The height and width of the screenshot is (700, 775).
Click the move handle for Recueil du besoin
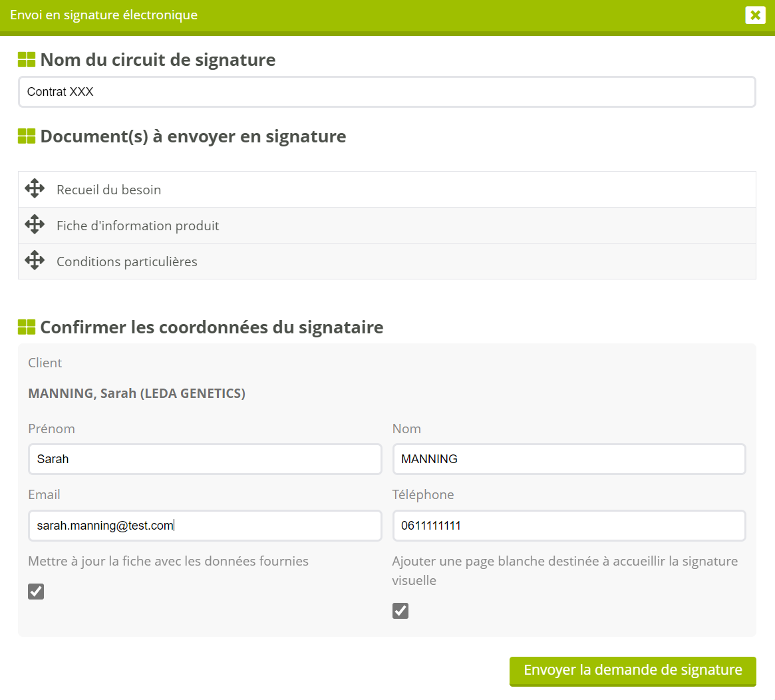35,189
